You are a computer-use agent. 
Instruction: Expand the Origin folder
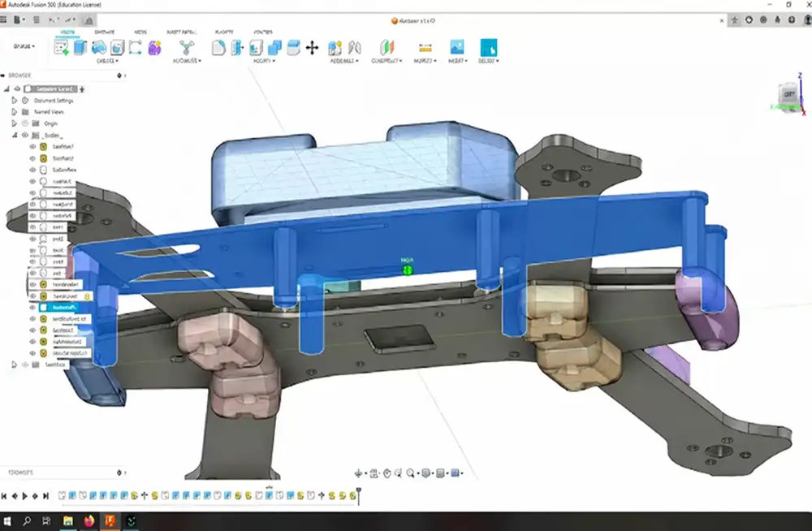click(x=15, y=123)
